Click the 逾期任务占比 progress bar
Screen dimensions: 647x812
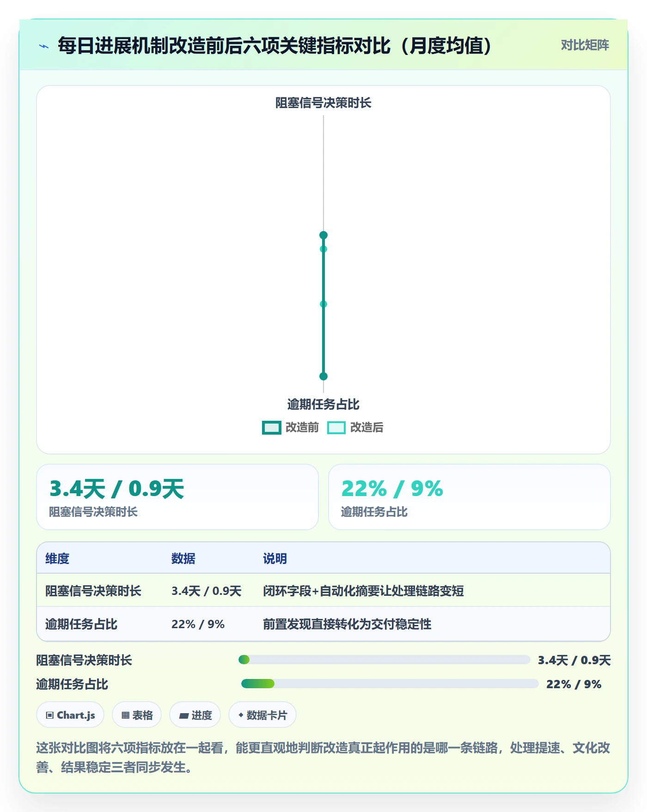point(390,684)
